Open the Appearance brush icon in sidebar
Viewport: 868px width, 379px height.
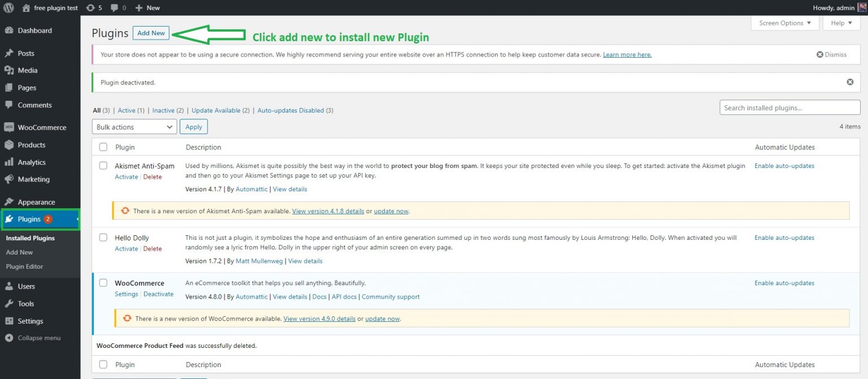click(9, 201)
